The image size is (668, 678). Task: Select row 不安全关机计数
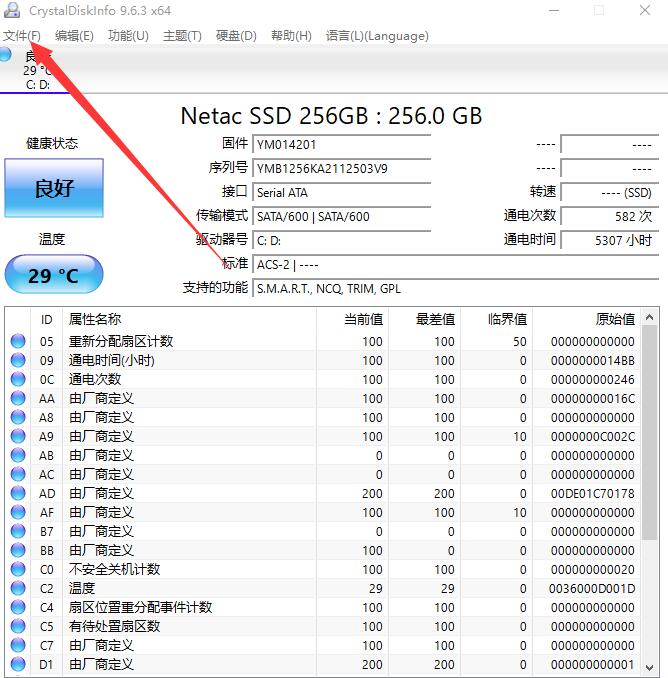click(x=323, y=569)
